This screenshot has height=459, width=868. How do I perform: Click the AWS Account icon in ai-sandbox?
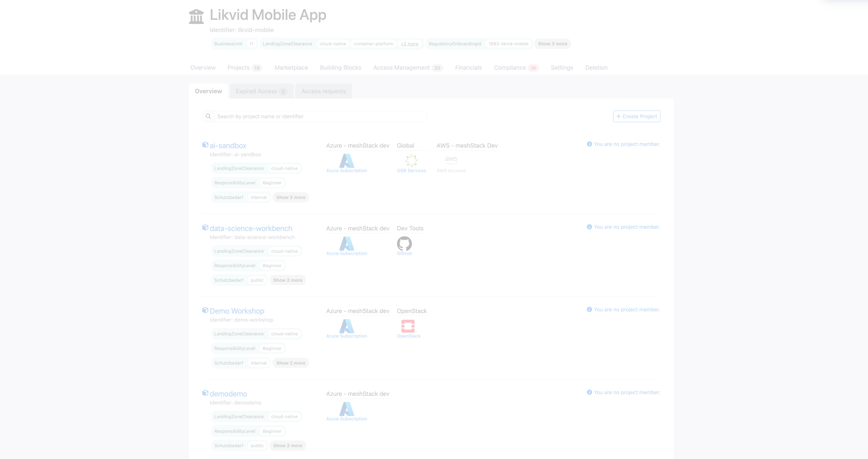451,160
